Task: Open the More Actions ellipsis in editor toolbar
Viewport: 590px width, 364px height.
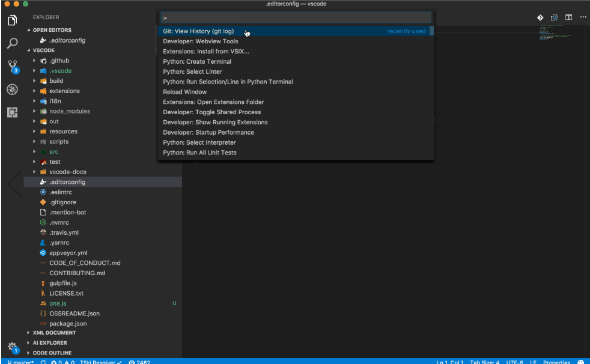Action: point(583,17)
